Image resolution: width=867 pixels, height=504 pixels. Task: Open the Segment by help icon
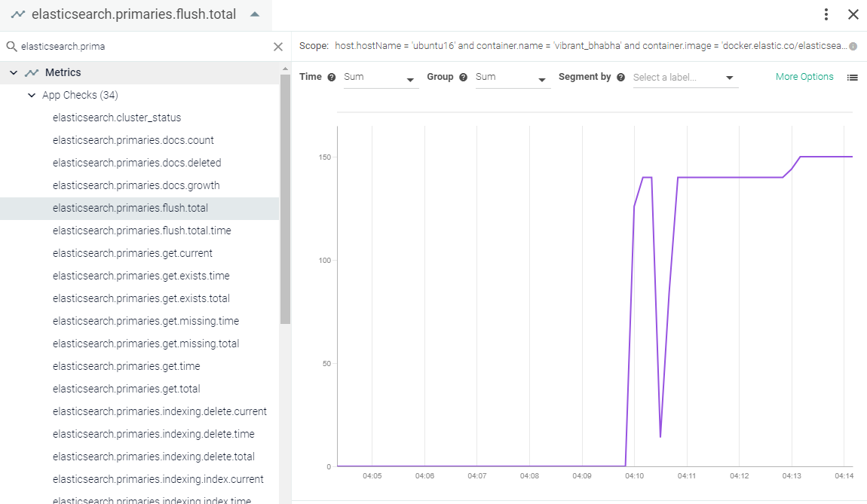tap(621, 78)
